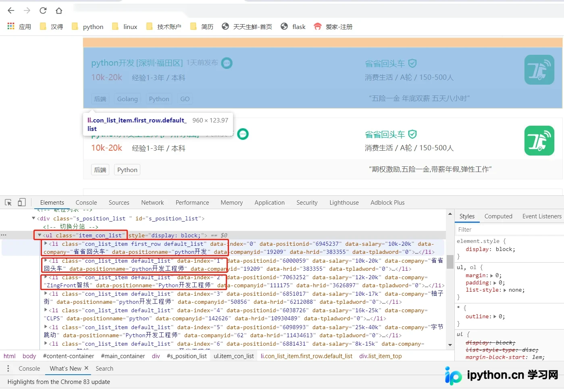Viewport: 564px width, 392px height.
Task: Click the ellipsis beside the item_con_list row
Action: [x=4, y=235]
